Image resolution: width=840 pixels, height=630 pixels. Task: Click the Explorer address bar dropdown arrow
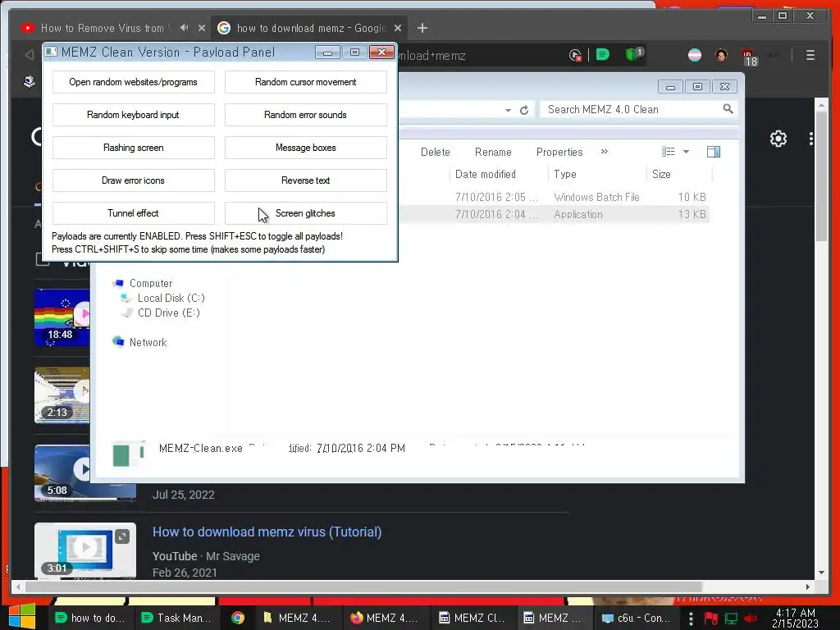[x=508, y=110]
